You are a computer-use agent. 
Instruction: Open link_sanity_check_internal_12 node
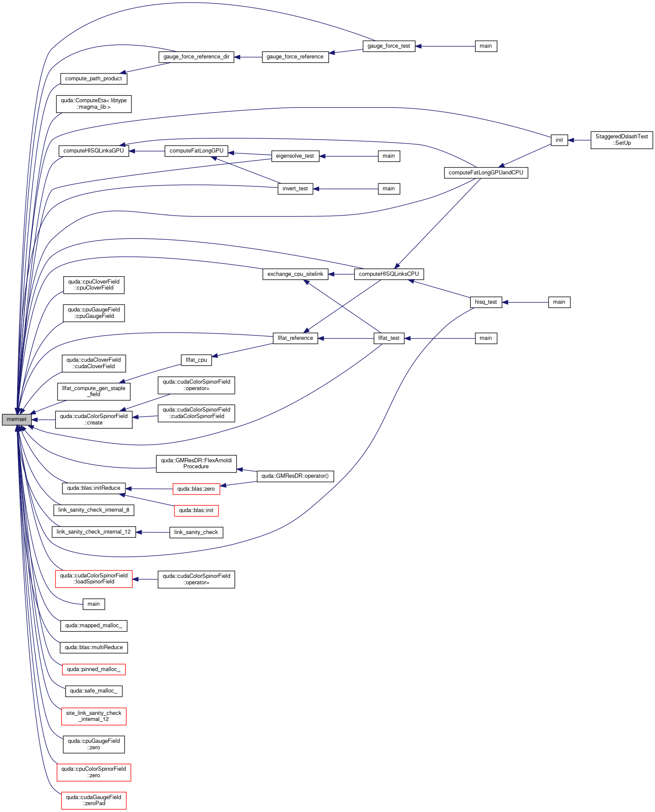point(94,532)
